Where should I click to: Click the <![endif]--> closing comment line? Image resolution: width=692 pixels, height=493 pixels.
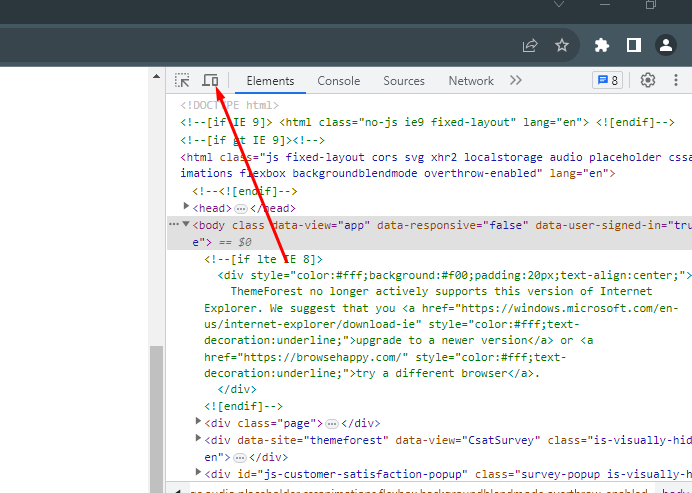point(243,406)
